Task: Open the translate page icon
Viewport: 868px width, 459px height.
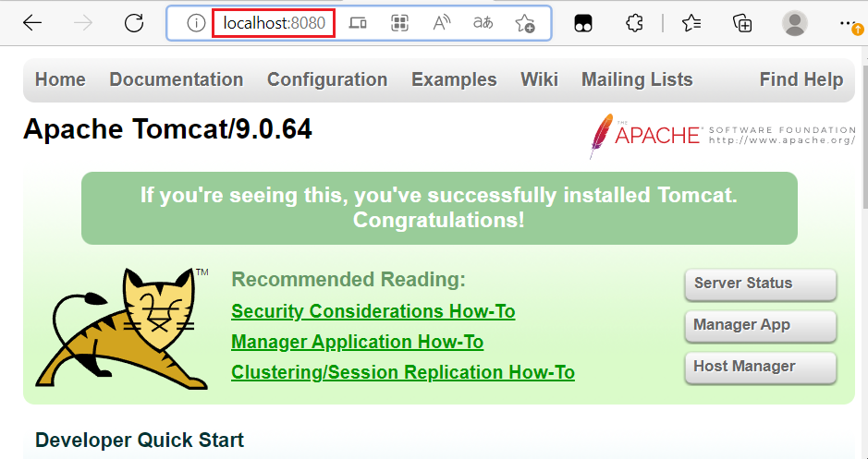Action: click(483, 23)
